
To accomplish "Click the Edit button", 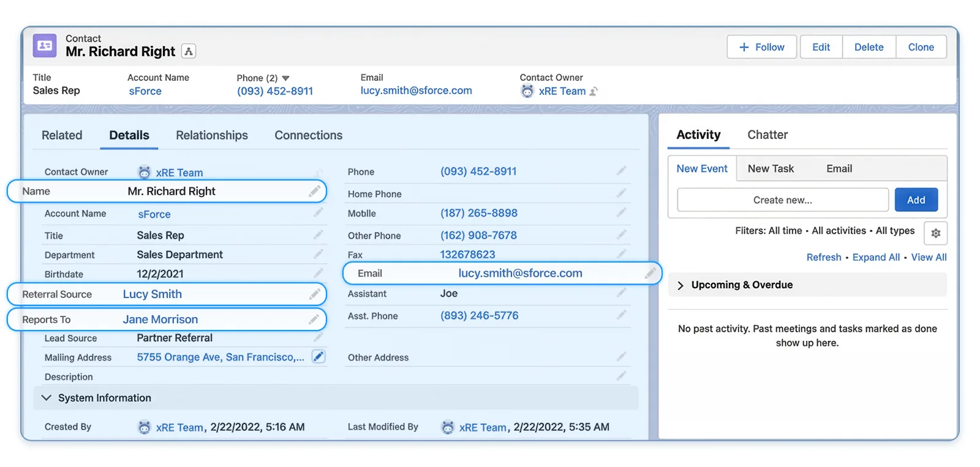I will [821, 47].
